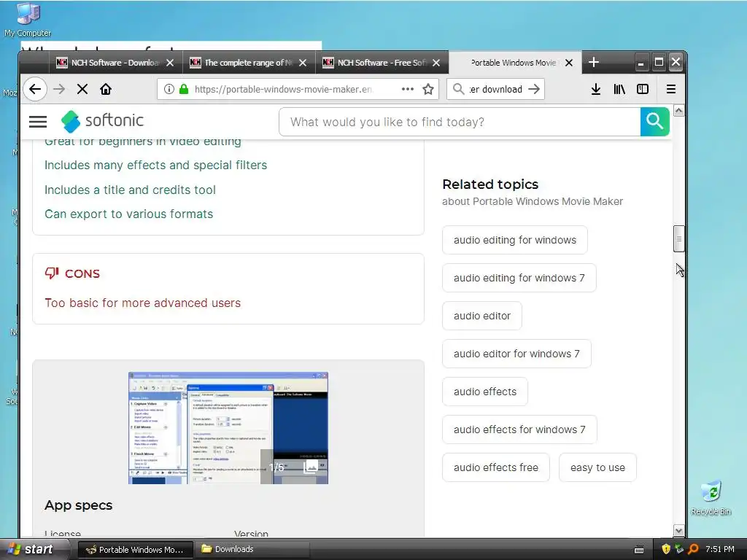Click the Softonic logo
The image size is (747, 560).
click(x=102, y=121)
